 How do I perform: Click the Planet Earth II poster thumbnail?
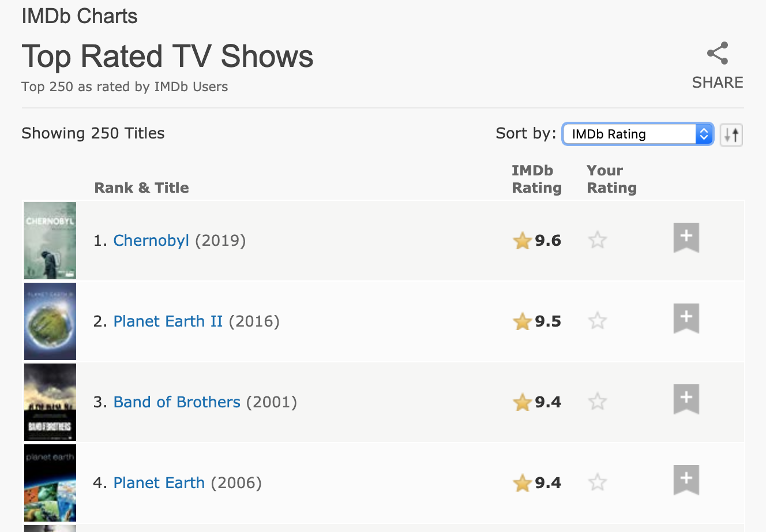(50, 321)
